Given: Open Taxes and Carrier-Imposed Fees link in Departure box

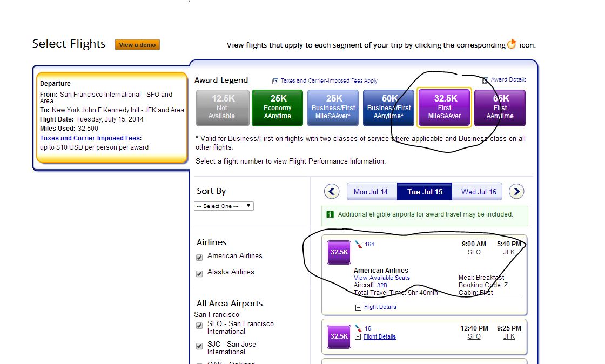Looking at the screenshot, I should coord(91,138).
